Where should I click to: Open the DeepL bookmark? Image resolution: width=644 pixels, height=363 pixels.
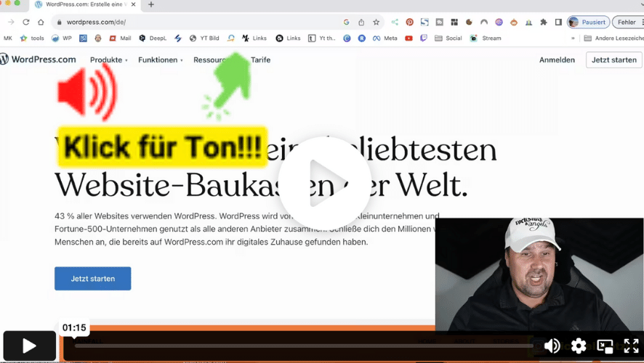153,38
